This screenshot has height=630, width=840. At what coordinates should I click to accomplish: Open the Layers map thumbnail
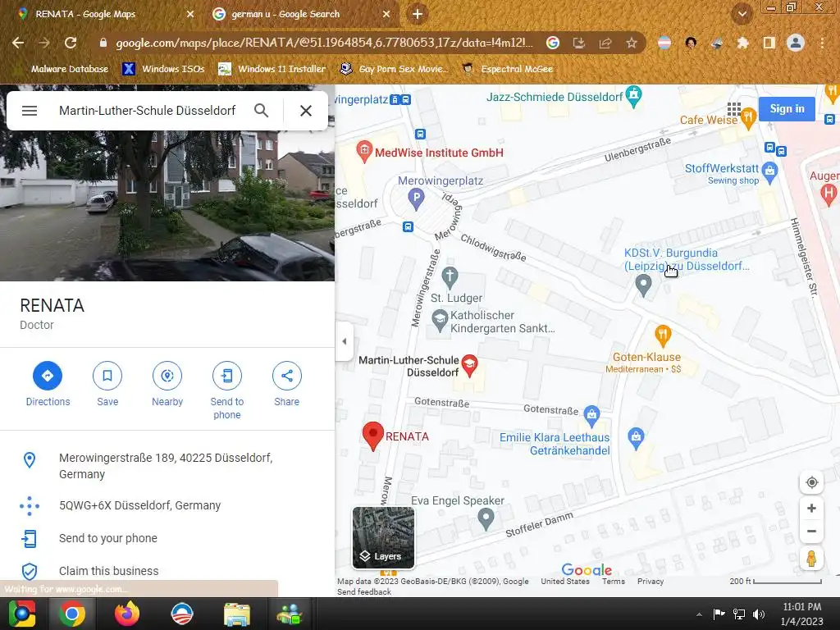[x=384, y=537]
